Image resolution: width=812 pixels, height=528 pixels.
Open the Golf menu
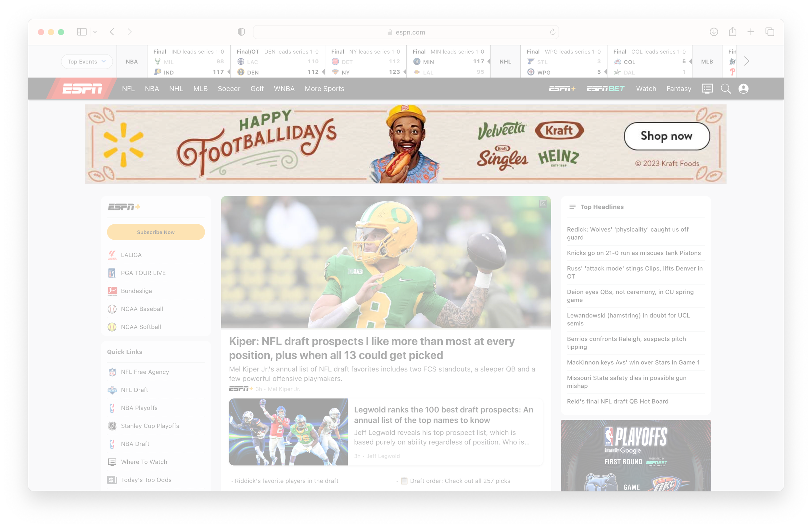click(257, 89)
